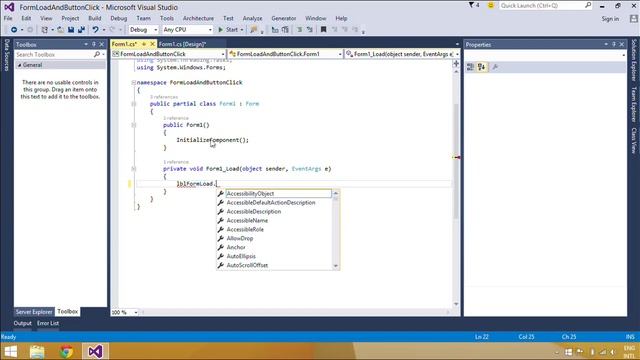
Task: Click the Sign in link
Action: 610,19
